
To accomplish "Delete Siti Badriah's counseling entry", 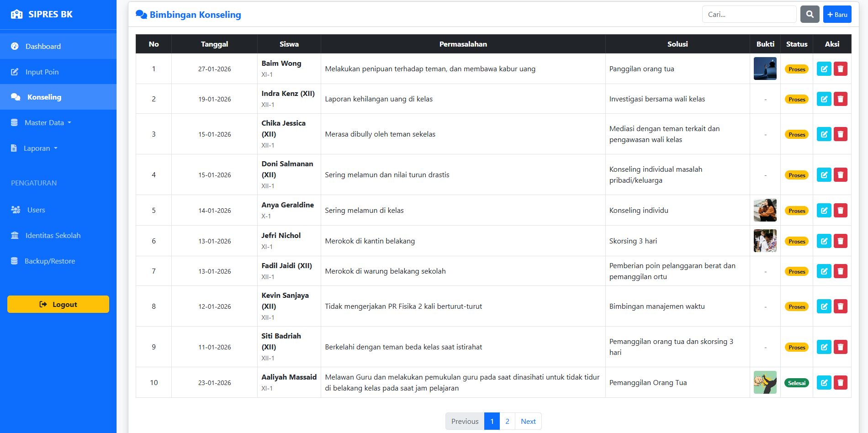I will coord(841,347).
